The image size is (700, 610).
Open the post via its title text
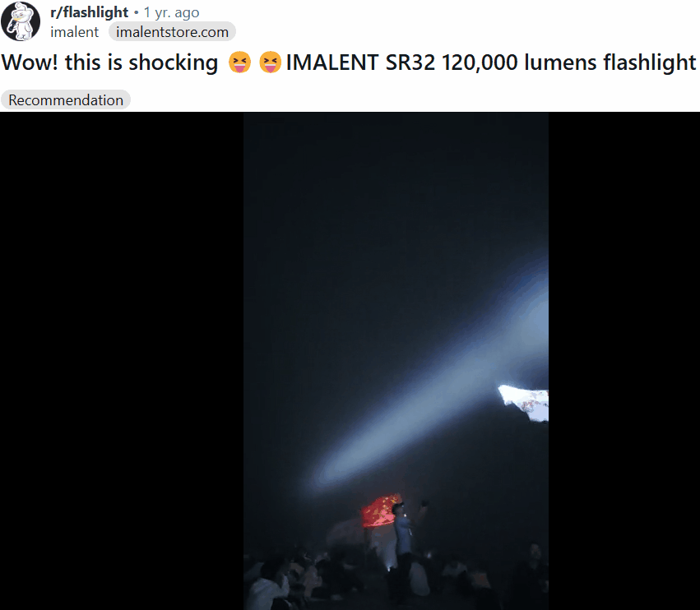pos(348,62)
